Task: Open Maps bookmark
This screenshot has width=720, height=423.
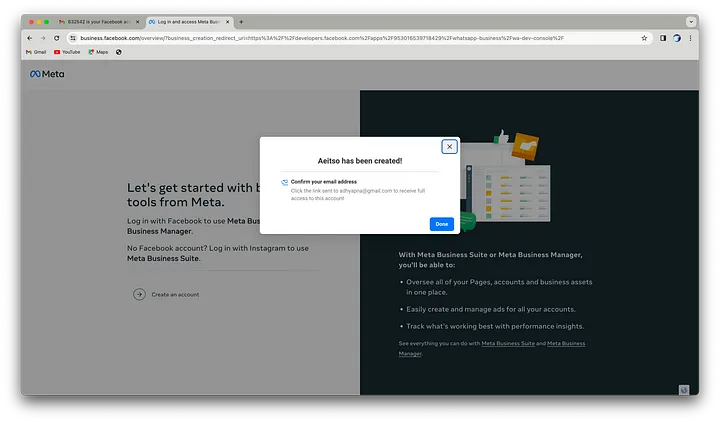Action: point(98,52)
